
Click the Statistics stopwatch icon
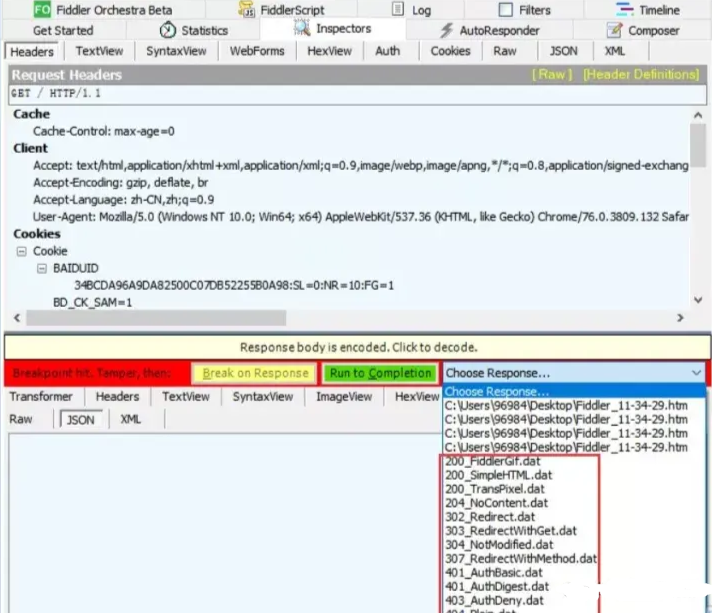(168, 30)
